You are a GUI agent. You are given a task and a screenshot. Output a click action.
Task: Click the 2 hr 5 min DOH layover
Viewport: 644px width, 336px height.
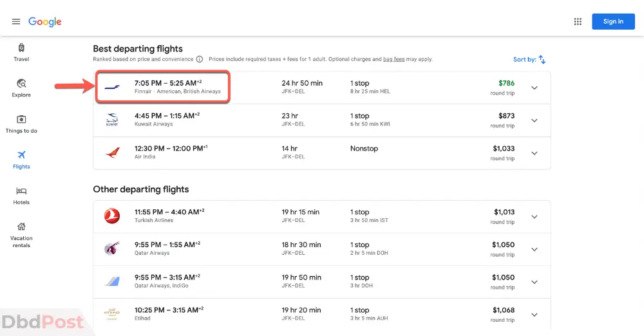pos(369,253)
